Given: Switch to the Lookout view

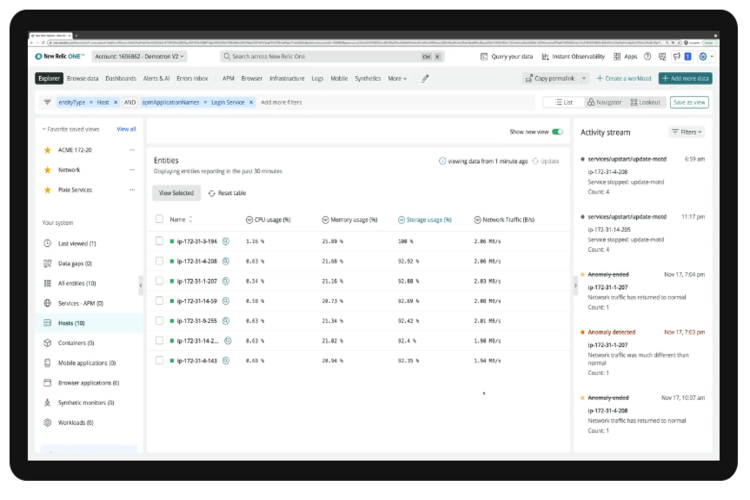Looking at the screenshot, I should [x=645, y=102].
